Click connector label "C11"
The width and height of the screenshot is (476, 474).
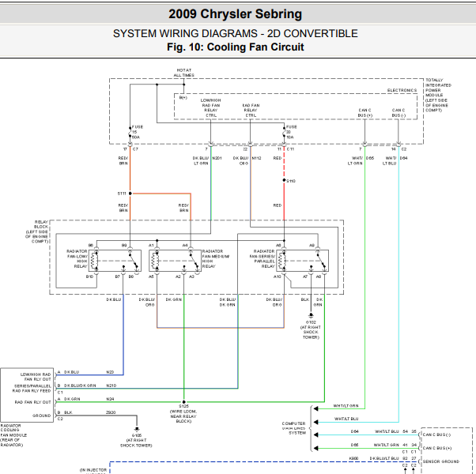coord(290,149)
